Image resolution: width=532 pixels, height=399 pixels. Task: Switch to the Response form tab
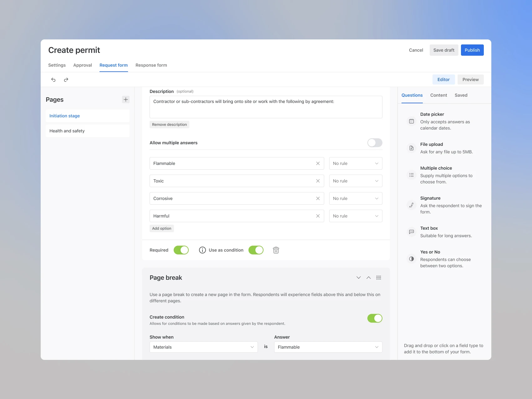(x=151, y=65)
